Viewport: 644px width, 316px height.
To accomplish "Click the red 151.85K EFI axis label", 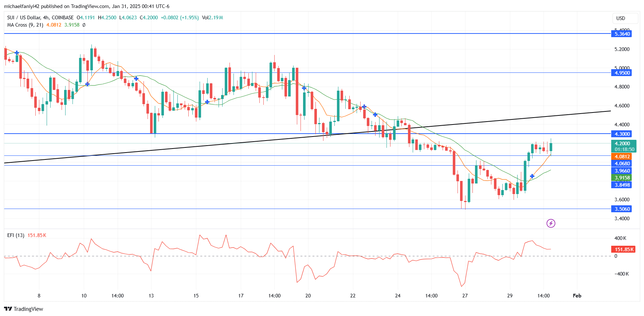I will (623, 249).
